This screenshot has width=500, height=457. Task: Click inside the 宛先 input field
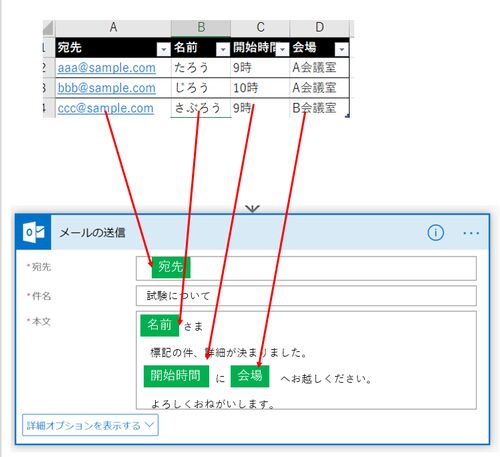click(x=306, y=268)
